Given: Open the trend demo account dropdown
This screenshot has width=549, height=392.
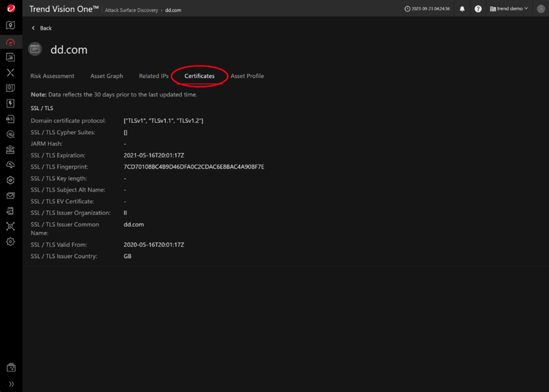Looking at the screenshot, I should [x=509, y=9].
